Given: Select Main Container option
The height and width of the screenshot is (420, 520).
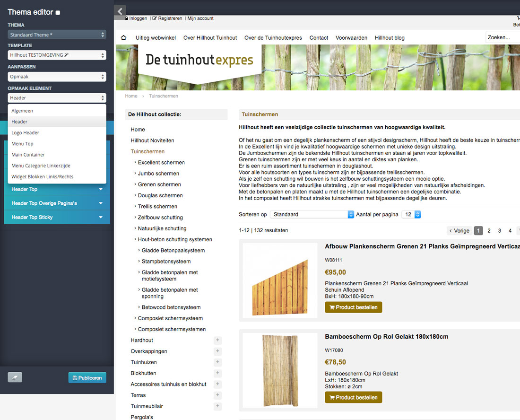Looking at the screenshot, I should point(57,155).
